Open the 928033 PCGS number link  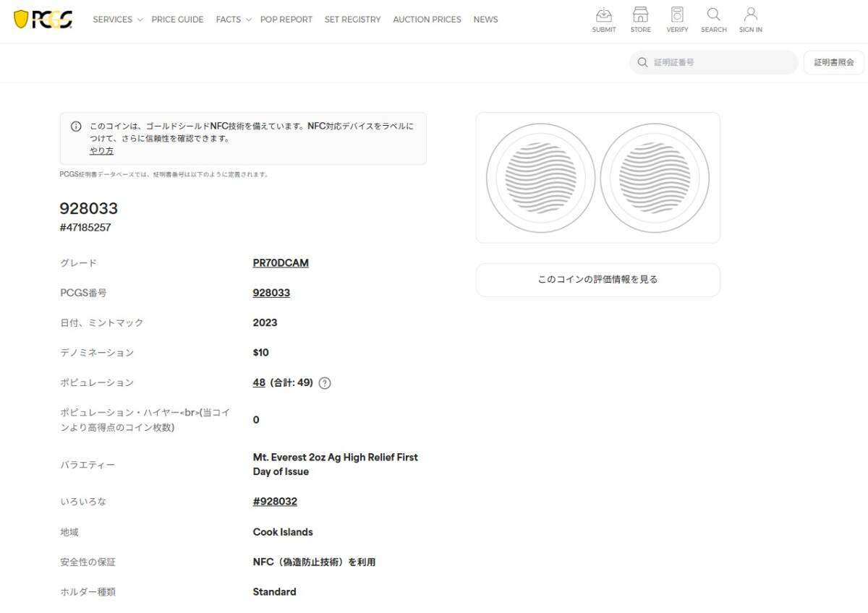(271, 293)
